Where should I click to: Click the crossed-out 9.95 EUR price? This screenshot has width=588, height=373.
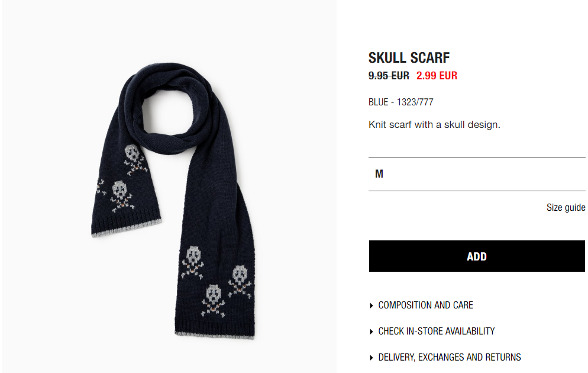(389, 75)
